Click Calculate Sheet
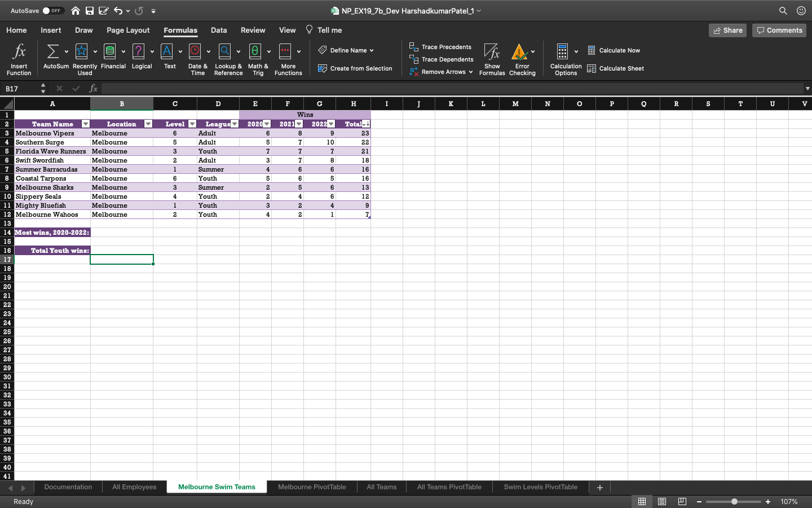This screenshot has width=812, height=508. 615,69
